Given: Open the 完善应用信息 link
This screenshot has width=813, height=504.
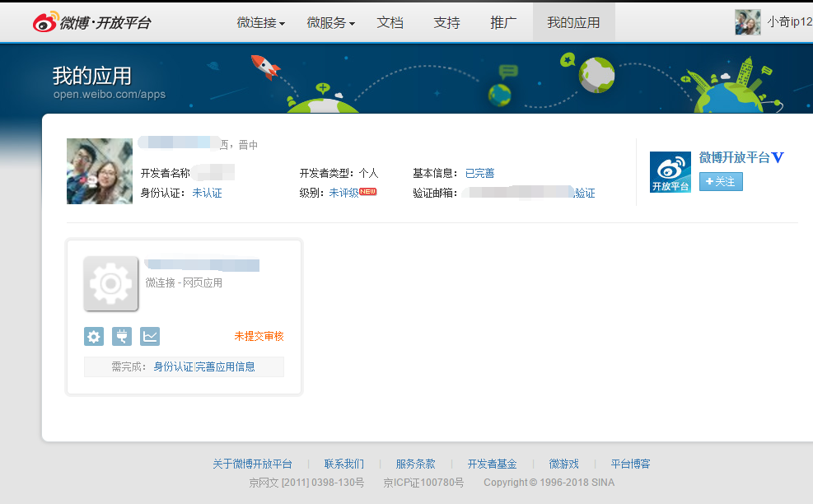Looking at the screenshot, I should 225,366.
